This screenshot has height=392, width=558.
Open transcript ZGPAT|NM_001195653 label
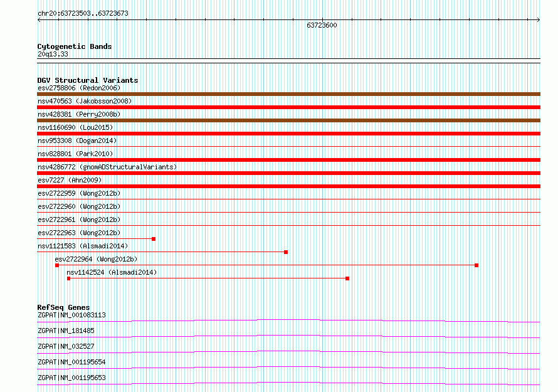[71, 378]
